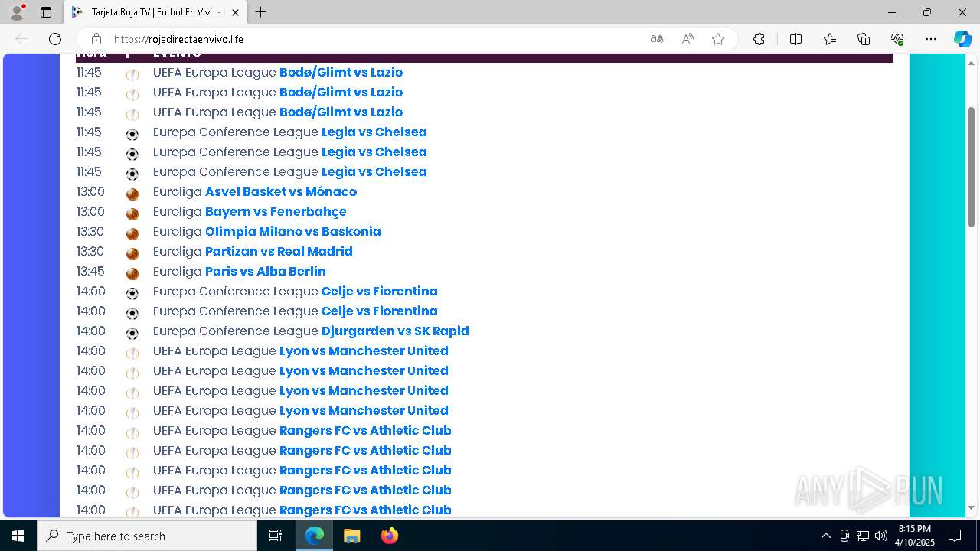
Task: Open Paris vs Alba Berlín link
Action: point(266,271)
